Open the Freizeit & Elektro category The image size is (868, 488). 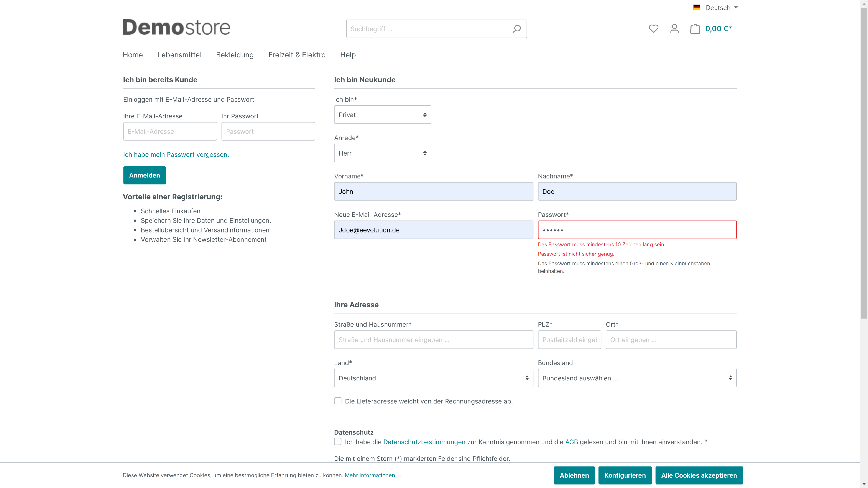coord(297,55)
